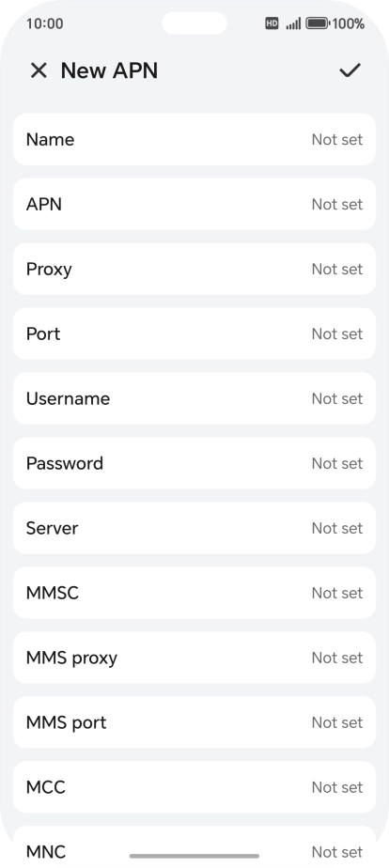389x868 pixels.
Task: Tap the checkmark to save new APN
Action: pyautogui.click(x=350, y=70)
